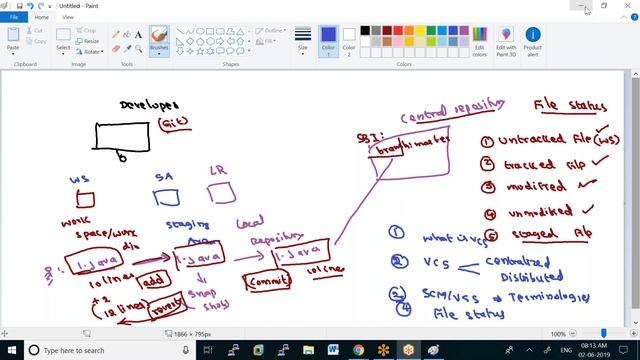This screenshot has width=640, height=360.
Task: Click the vertical scrollbar of the canvas
Action: pyautogui.click(x=636, y=192)
